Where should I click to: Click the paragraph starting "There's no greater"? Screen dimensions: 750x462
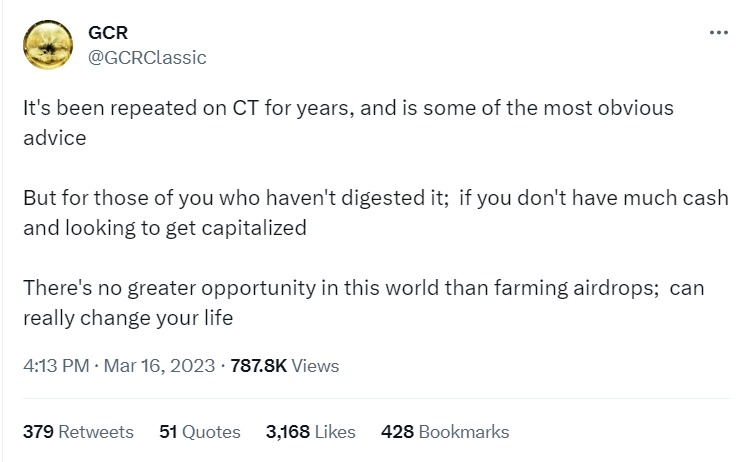tap(364, 303)
